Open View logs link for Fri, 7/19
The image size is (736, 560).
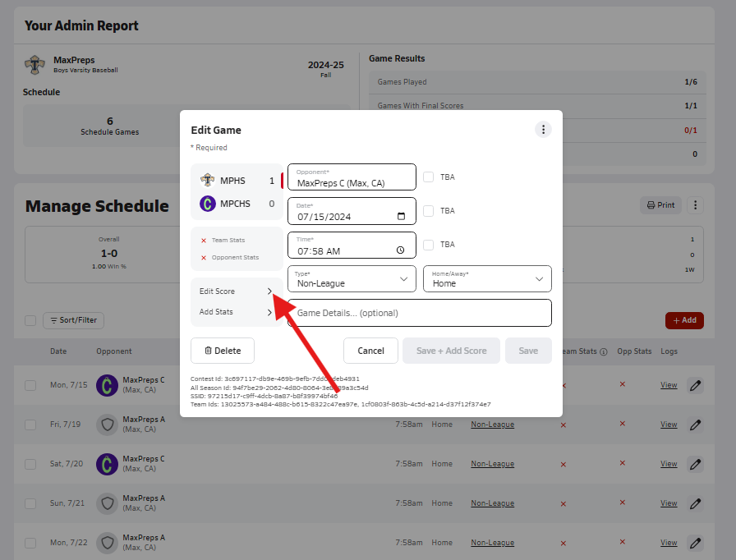[x=669, y=425]
